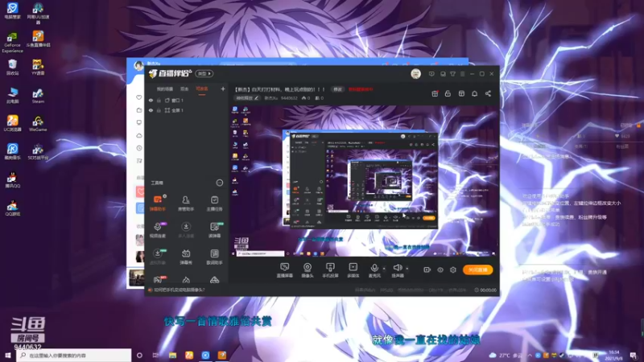Toggle visibility of the 窗口 1 source

[x=151, y=100]
